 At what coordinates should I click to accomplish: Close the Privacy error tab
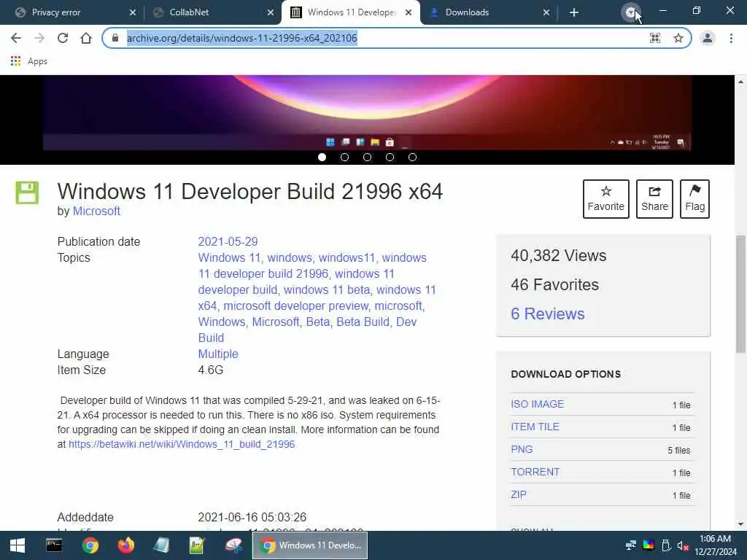pos(133,12)
